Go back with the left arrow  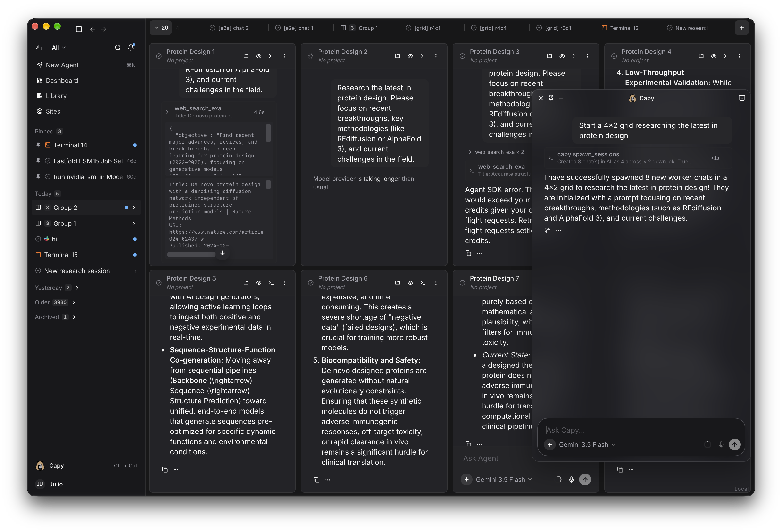click(x=92, y=29)
